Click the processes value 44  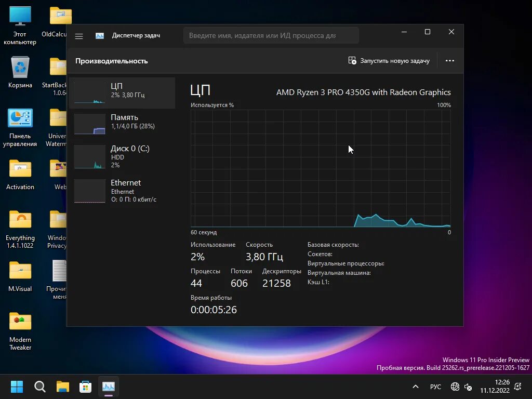[196, 283]
